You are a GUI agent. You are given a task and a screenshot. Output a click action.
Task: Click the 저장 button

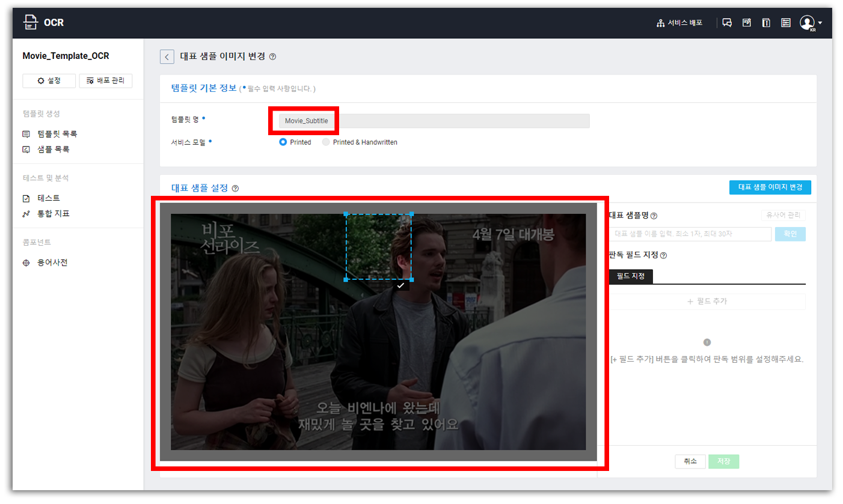(x=723, y=461)
